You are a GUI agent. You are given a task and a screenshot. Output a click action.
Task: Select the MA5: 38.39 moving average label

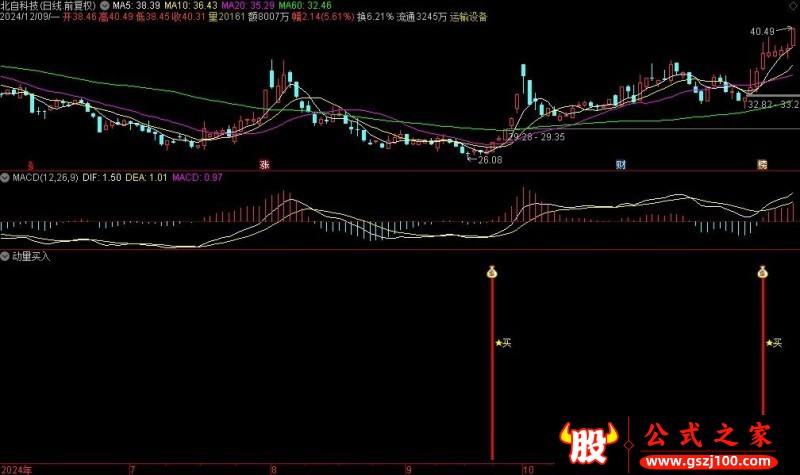coord(136,6)
